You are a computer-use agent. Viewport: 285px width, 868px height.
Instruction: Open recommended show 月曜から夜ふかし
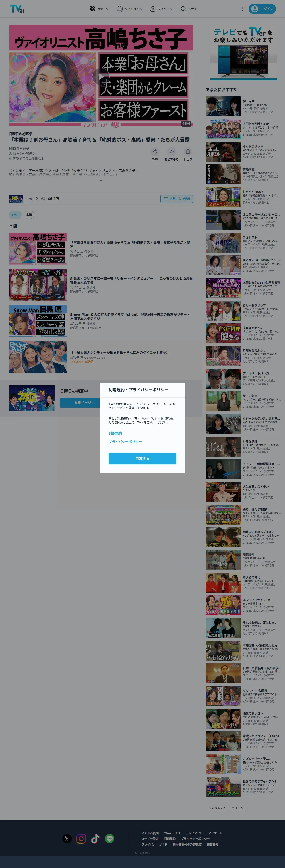(243, 356)
